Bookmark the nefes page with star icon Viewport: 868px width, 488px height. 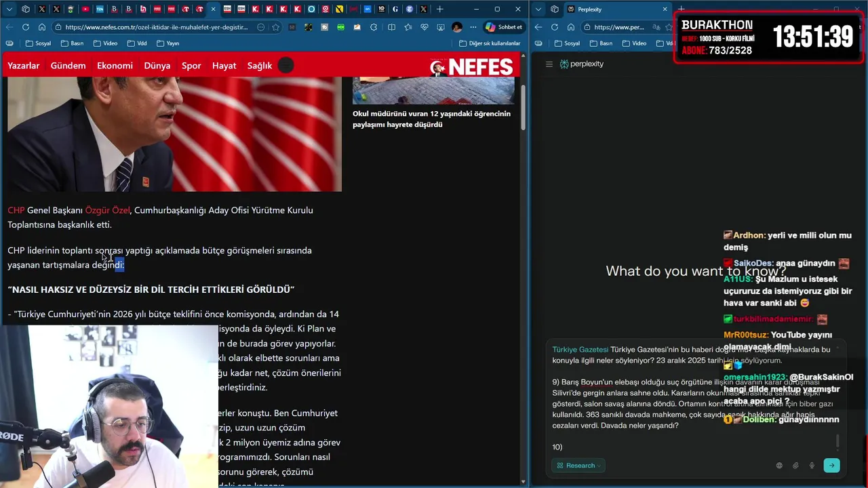click(x=276, y=27)
